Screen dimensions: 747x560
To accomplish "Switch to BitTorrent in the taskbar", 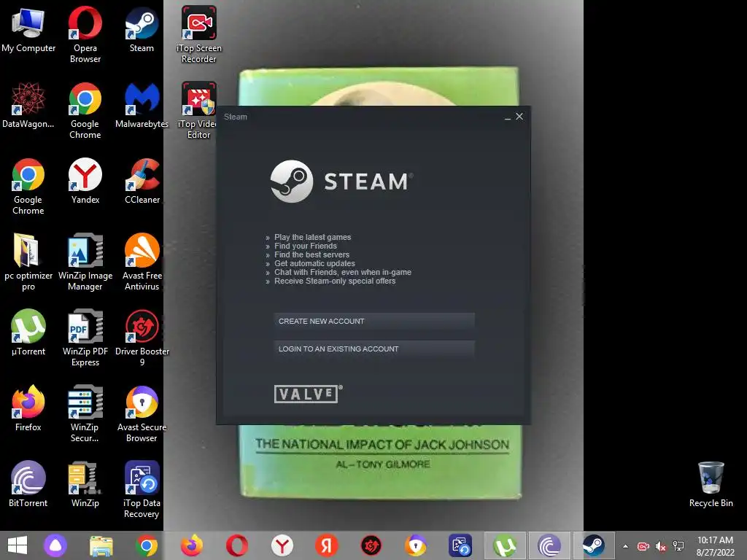I will pyautogui.click(x=549, y=545).
